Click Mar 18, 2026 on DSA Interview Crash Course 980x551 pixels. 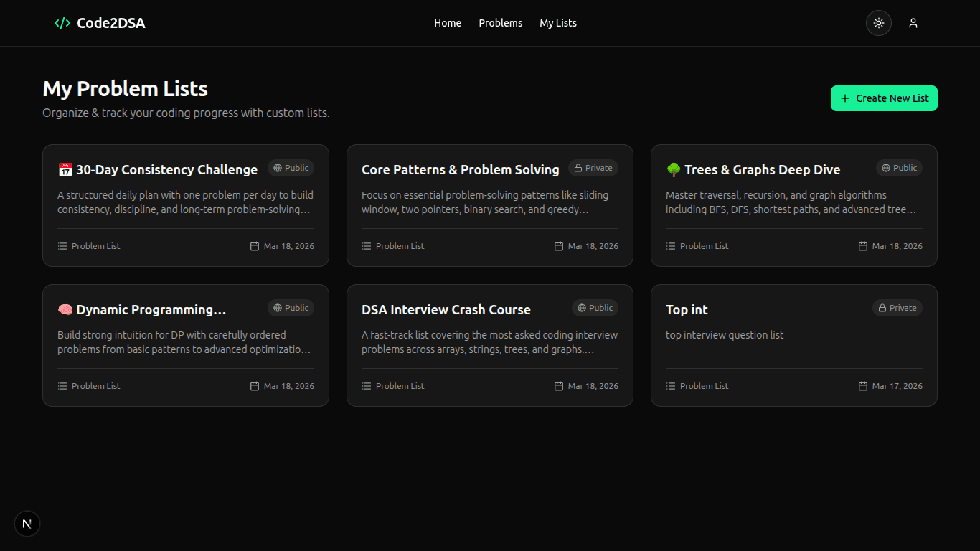tap(593, 386)
